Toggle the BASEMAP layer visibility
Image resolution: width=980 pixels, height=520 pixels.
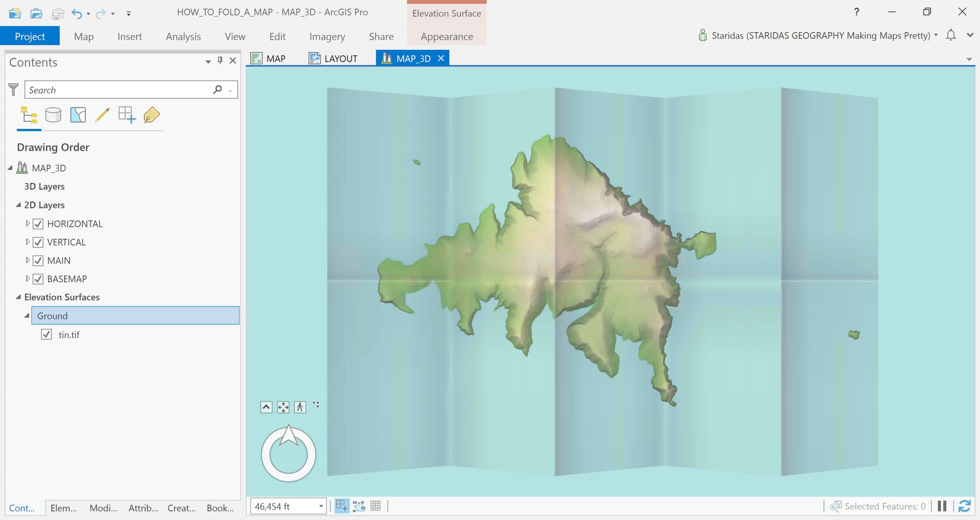pos(38,279)
